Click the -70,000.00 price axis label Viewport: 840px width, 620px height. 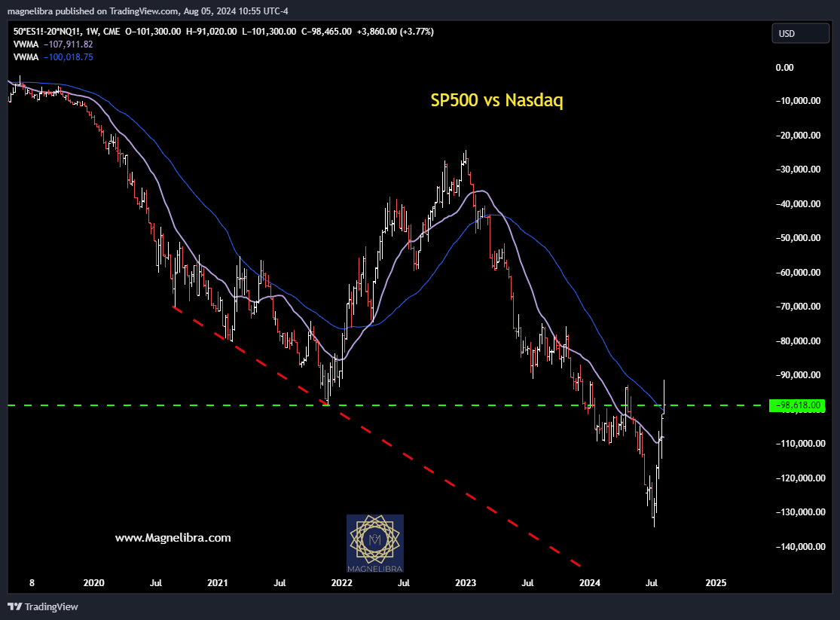[x=799, y=307]
